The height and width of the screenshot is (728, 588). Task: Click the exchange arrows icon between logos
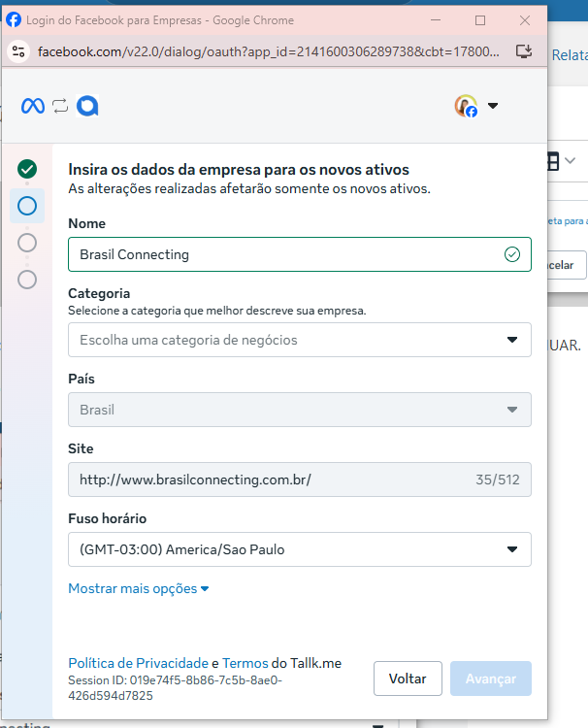pos(60,106)
